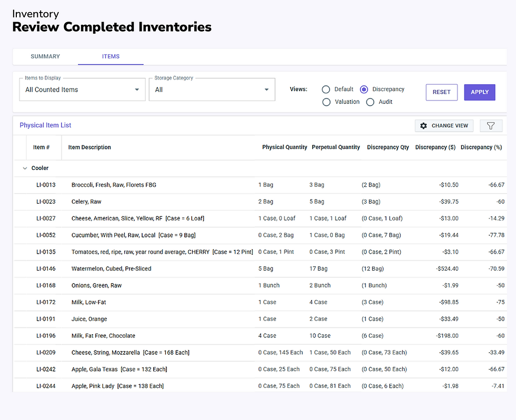The image size is (516, 420).
Task: Select the -$524.40 discrepancy value
Action: pyautogui.click(x=447, y=269)
